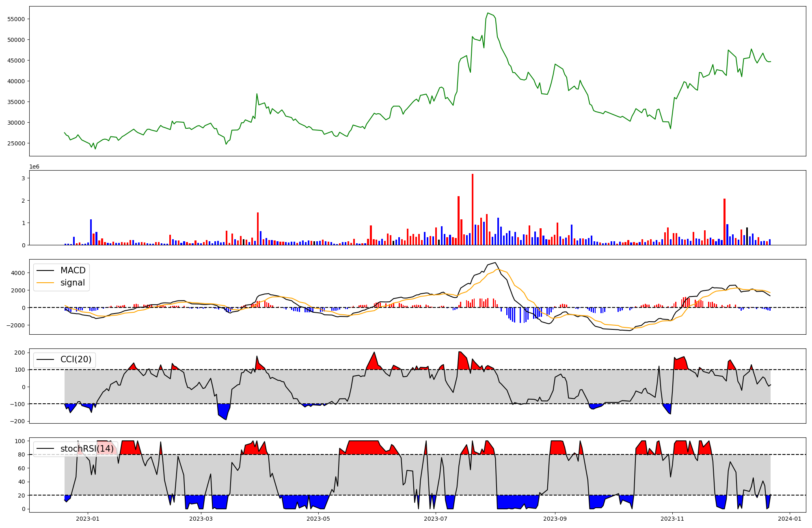Click the 25000 price axis tick label
812x528 pixels.
[16, 143]
